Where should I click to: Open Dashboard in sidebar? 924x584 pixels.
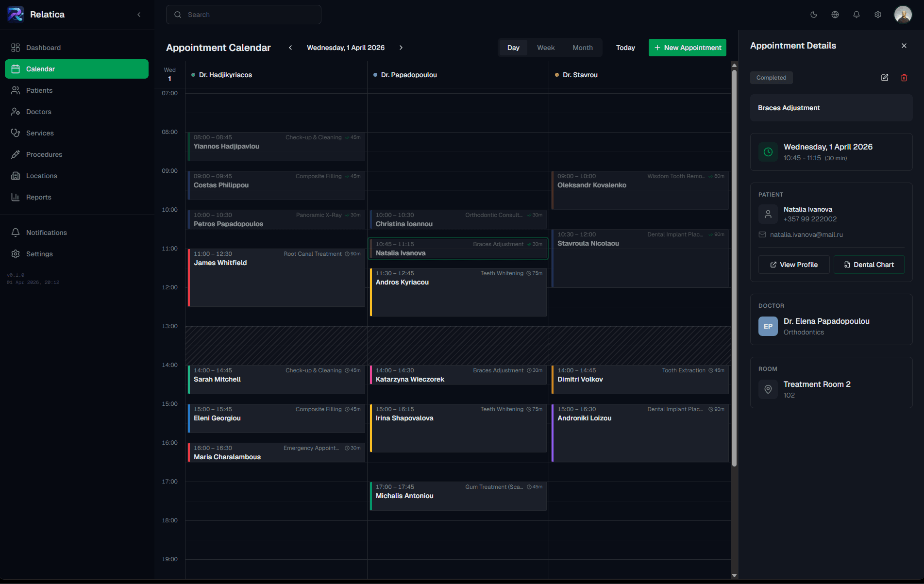point(77,48)
